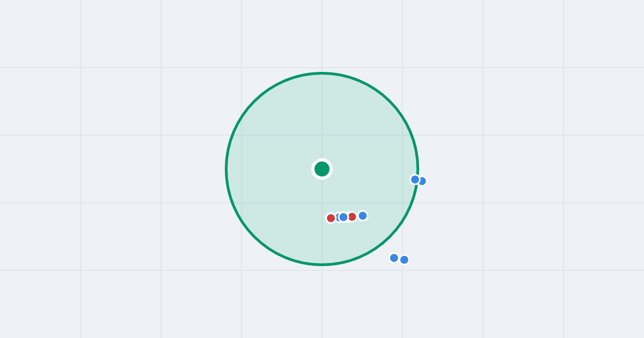The height and width of the screenshot is (338, 644).
Task: Select the red dot beside the isolated blue dot
Action: (x=352, y=217)
